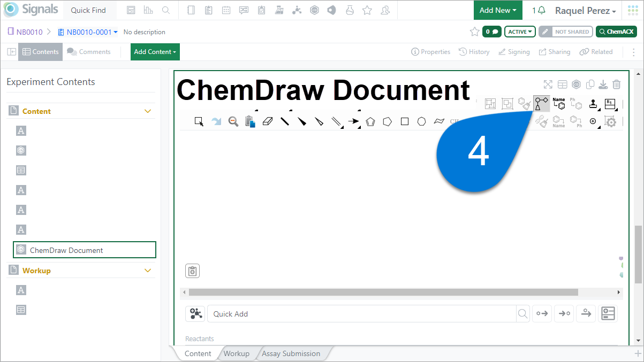This screenshot has width=644, height=362.
Task: Select ChemDraw Document in Experiment Contents
Action: point(85,250)
